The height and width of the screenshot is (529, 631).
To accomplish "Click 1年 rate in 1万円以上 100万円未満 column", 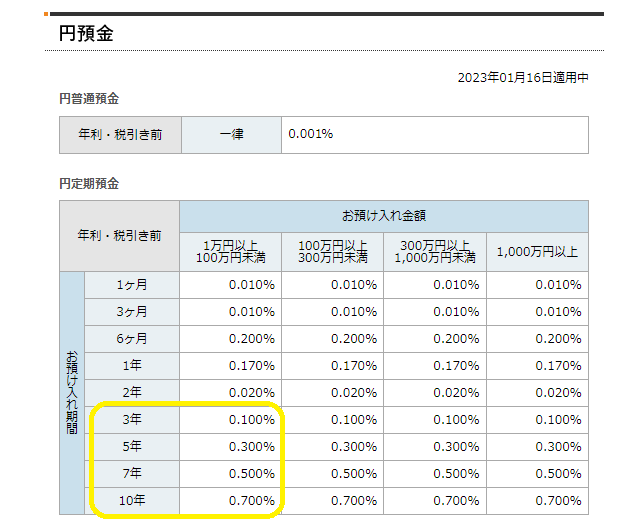I will coord(252,366).
